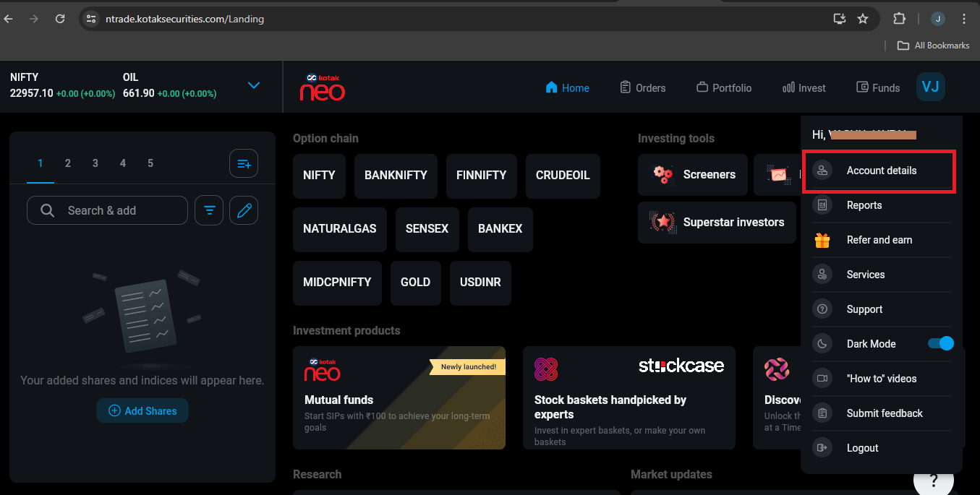Click the Search & add field

[107, 210]
